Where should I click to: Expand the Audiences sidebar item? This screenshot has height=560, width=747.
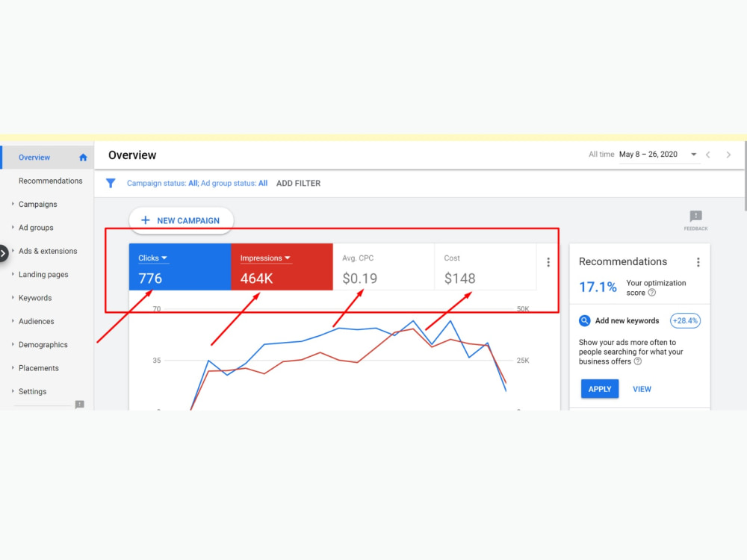click(x=13, y=320)
